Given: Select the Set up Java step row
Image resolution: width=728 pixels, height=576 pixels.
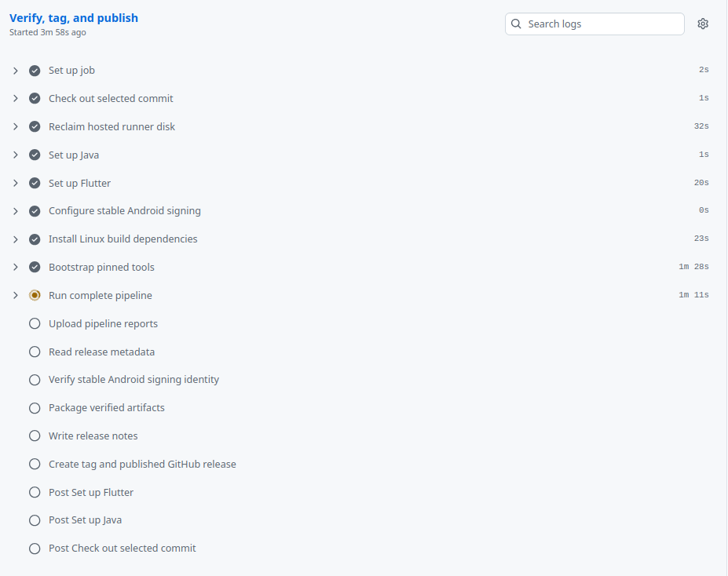Looking at the screenshot, I should 360,155.
